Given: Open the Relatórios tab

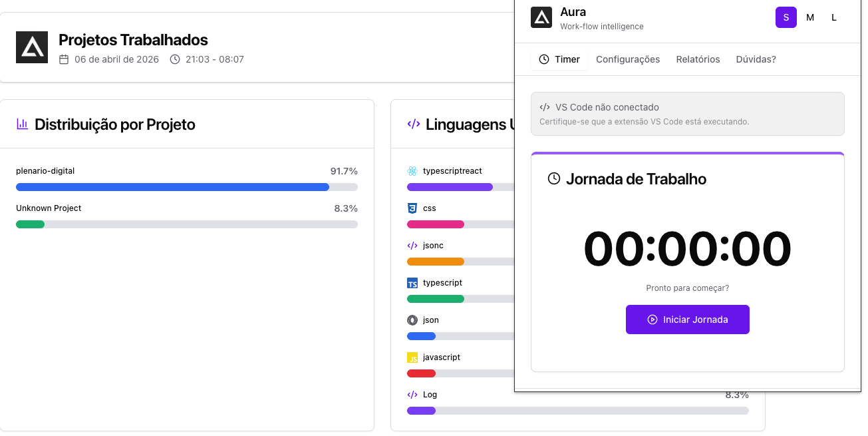Looking at the screenshot, I should coord(698,59).
